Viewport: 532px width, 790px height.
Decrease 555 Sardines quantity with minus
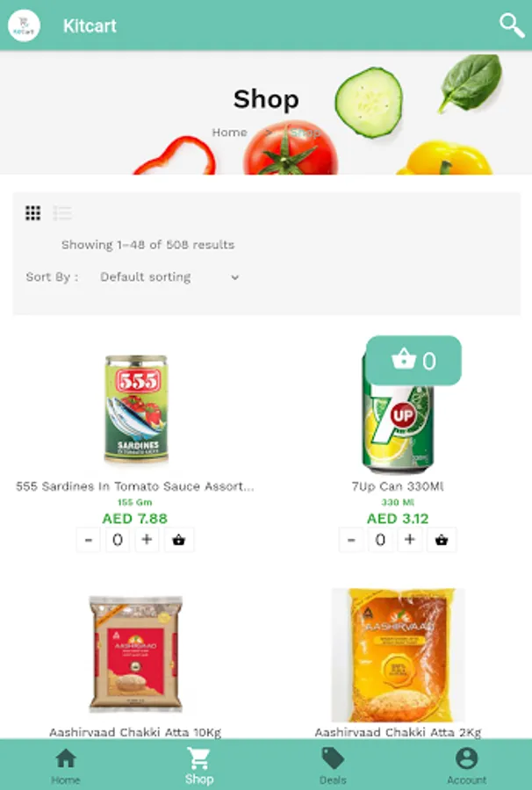click(89, 540)
